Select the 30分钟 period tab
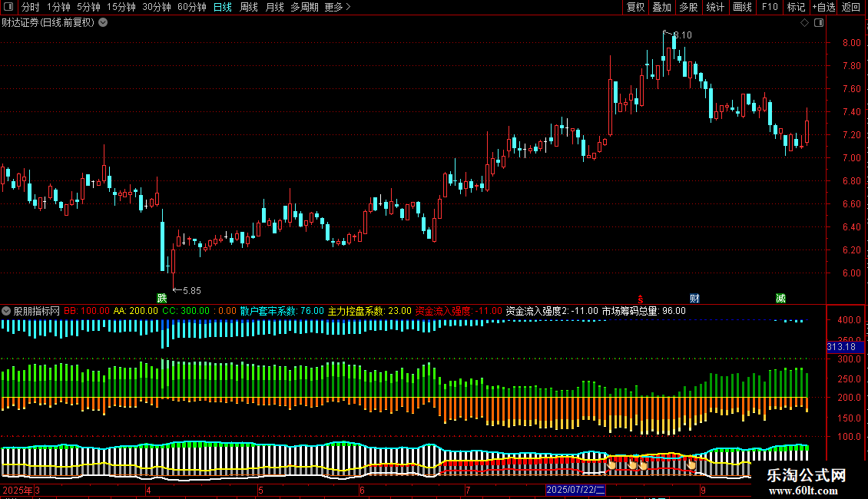Viewport: 868px width, 499px height. tap(156, 7)
